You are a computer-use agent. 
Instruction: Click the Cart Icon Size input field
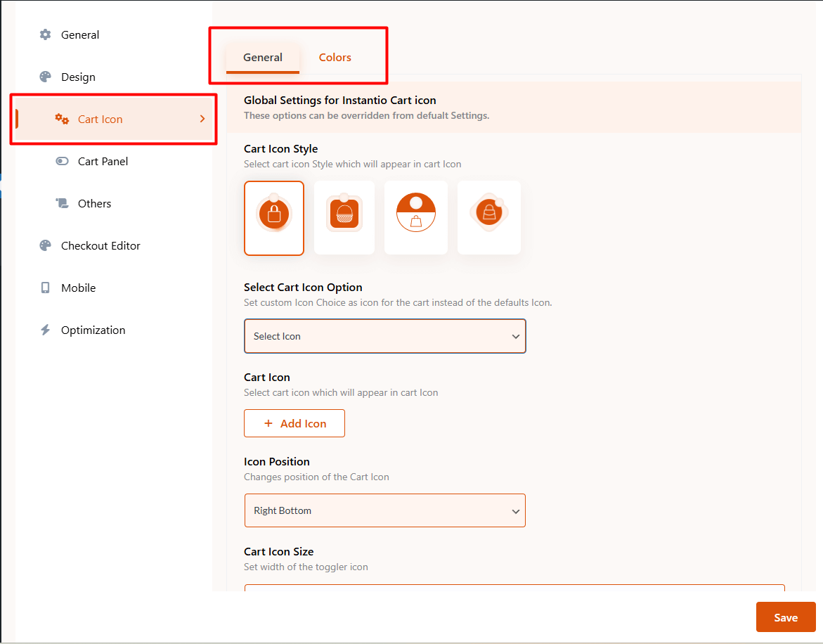click(514, 588)
